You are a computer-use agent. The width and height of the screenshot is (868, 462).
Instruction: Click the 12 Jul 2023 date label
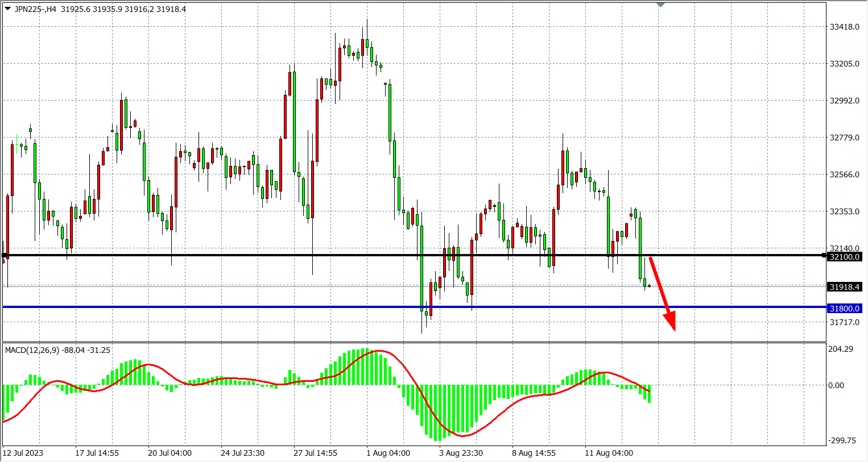[x=23, y=453]
